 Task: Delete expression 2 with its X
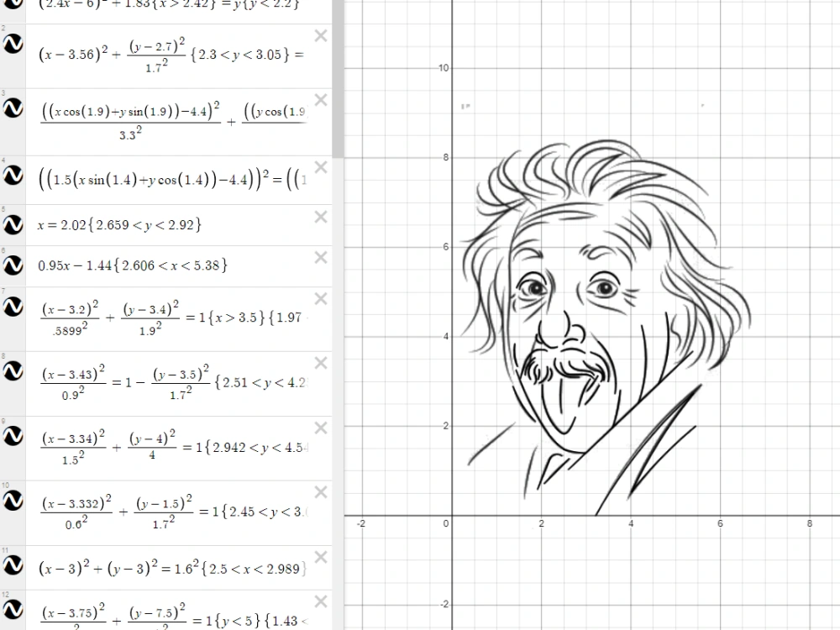[321, 36]
